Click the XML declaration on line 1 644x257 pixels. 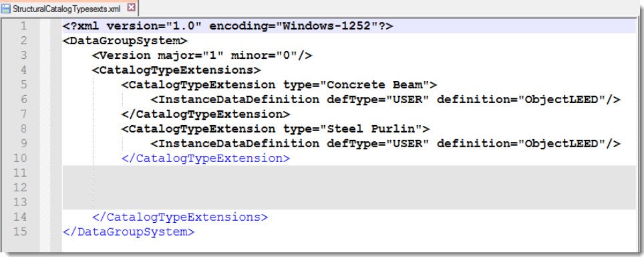click(x=228, y=26)
